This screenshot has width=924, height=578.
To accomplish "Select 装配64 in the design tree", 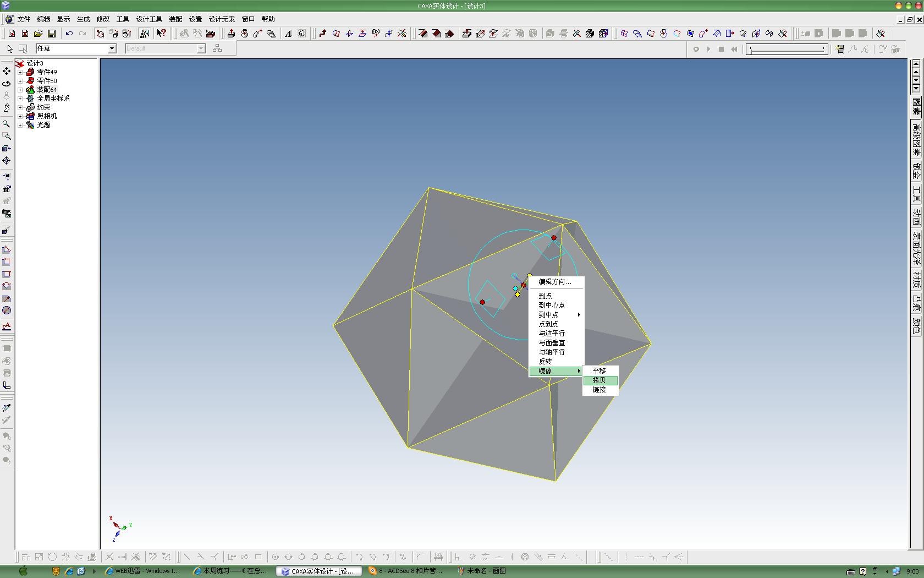I will 47,90.
